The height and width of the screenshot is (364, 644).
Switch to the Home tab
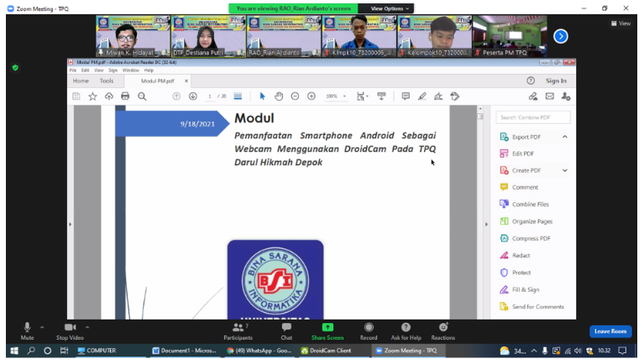click(x=81, y=81)
